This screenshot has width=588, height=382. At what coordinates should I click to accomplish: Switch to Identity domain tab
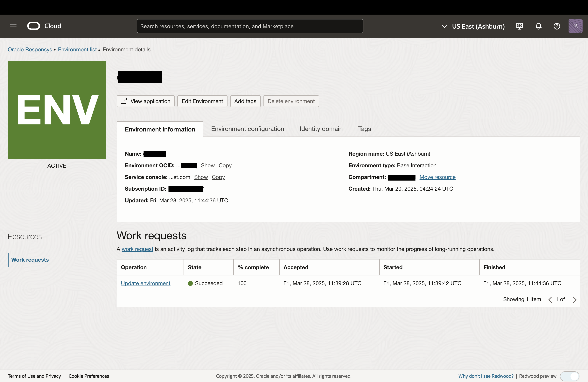tap(321, 129)
